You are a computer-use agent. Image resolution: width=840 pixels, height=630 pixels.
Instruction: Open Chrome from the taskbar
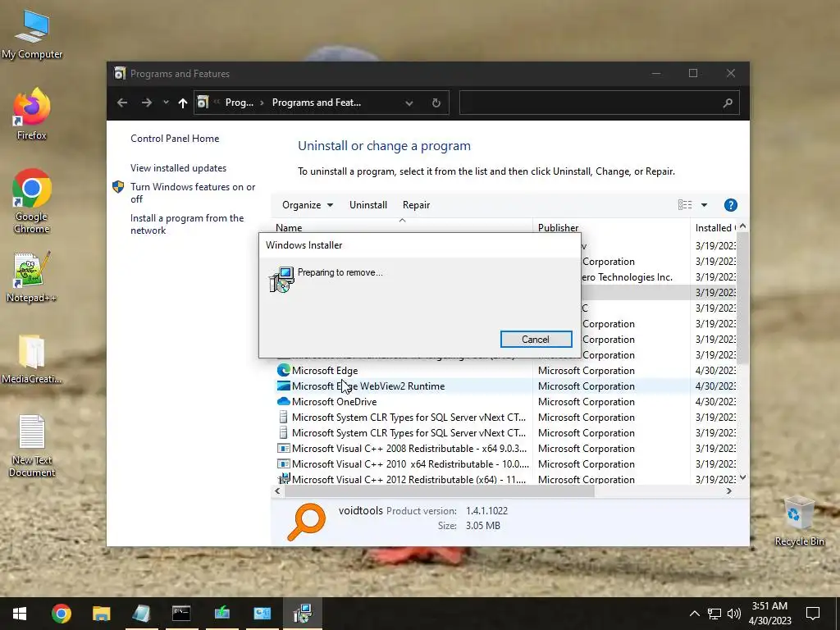61,614
